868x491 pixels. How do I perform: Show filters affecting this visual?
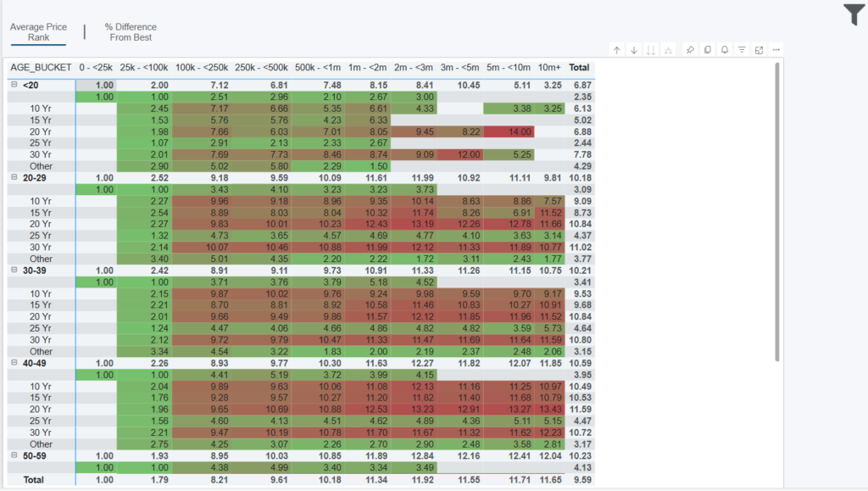742,50
